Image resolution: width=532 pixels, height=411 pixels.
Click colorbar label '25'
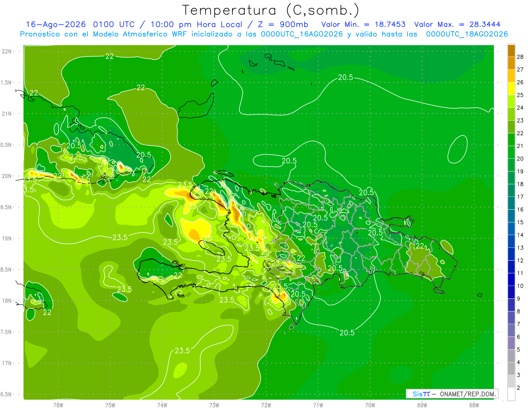pos(520,95)
